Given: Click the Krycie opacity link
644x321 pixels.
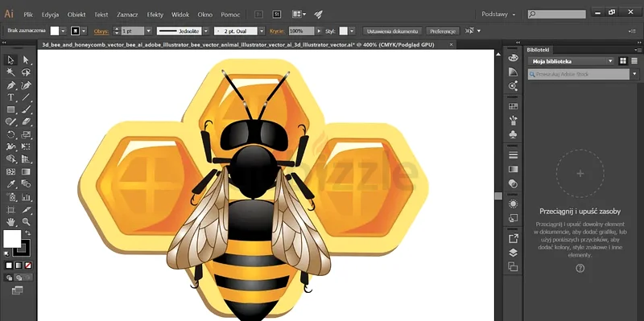Looking at the screenshot, I should point(277,31).
